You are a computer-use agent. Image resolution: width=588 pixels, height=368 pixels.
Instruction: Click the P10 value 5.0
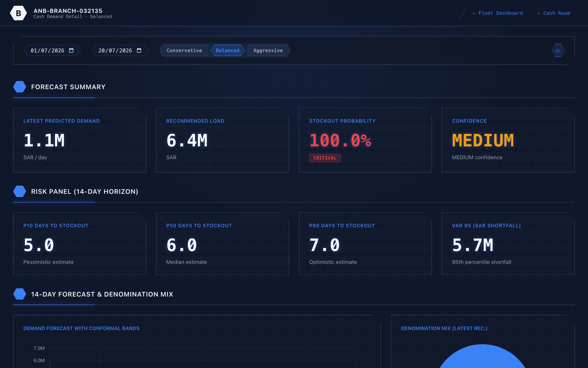[39, 245]
